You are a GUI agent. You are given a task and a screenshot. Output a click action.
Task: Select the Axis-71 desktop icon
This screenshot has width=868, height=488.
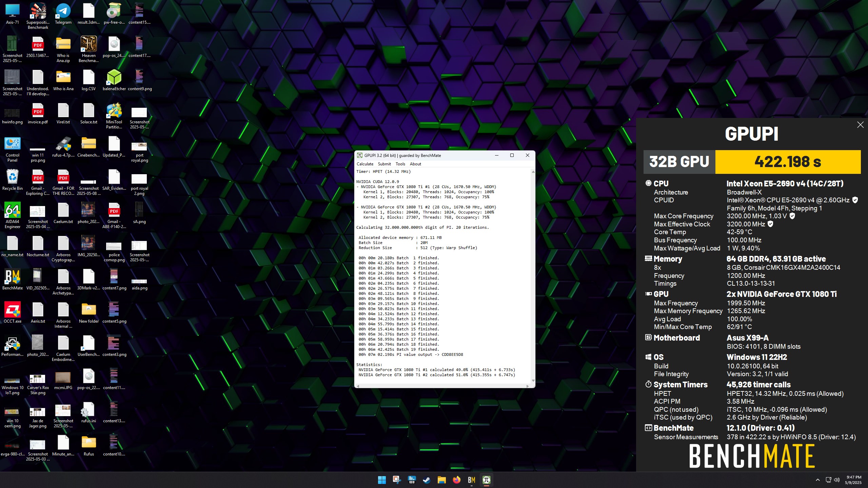pos(13,14)
